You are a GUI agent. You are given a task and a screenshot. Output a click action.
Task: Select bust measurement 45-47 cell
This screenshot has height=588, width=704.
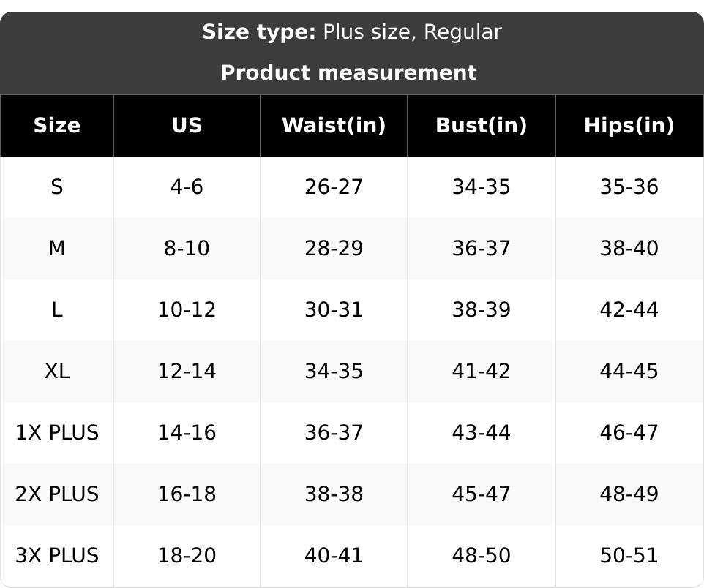point(481,494)
